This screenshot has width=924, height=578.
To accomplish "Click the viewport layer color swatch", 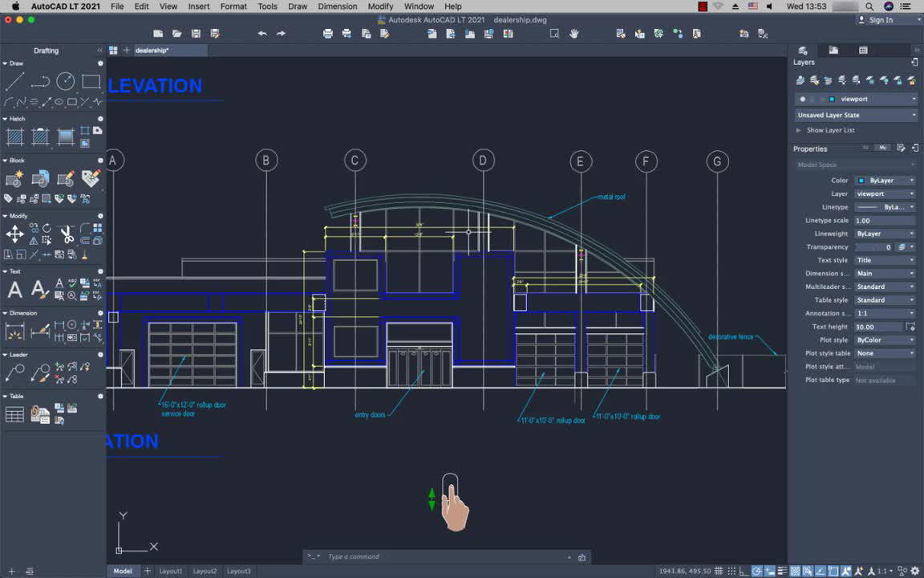I will [x=832, y=99].
